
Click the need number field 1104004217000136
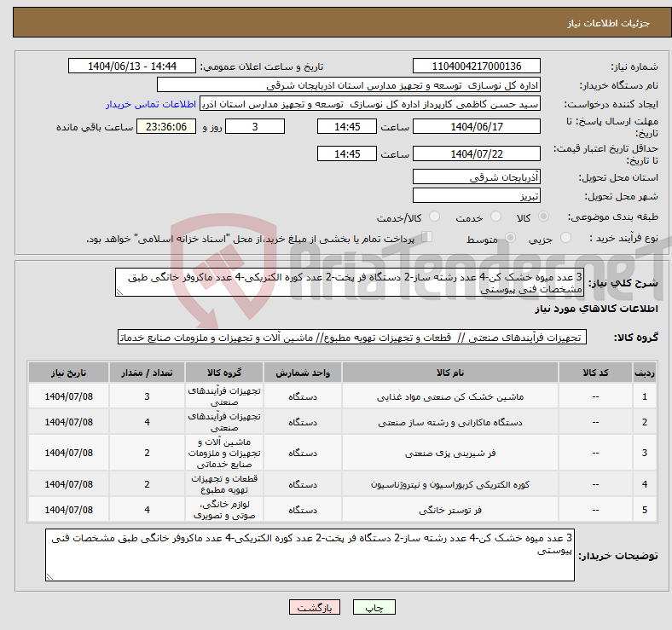[476, 66]
